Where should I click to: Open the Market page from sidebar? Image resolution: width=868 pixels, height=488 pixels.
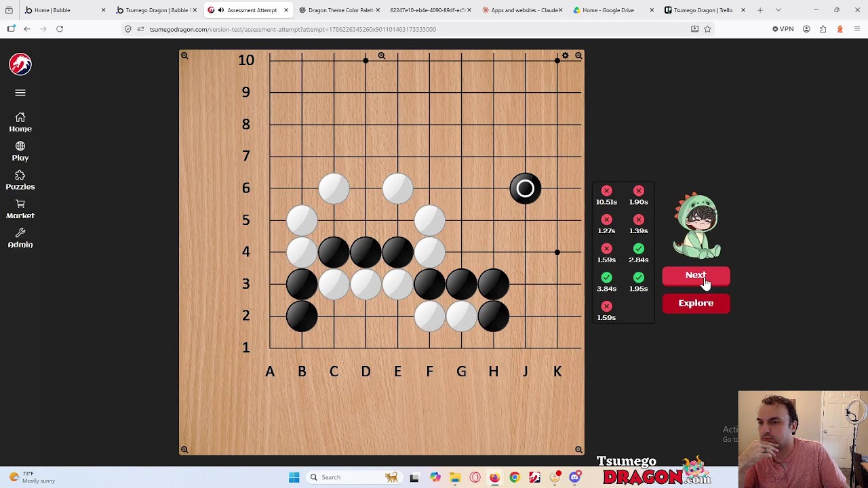20,209
